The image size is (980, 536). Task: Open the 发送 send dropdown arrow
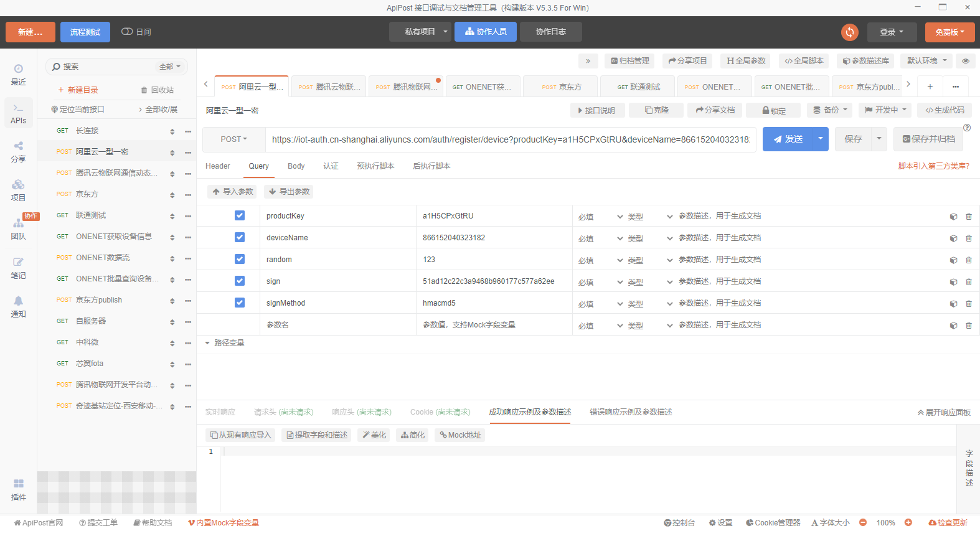(x=821, y=139)
